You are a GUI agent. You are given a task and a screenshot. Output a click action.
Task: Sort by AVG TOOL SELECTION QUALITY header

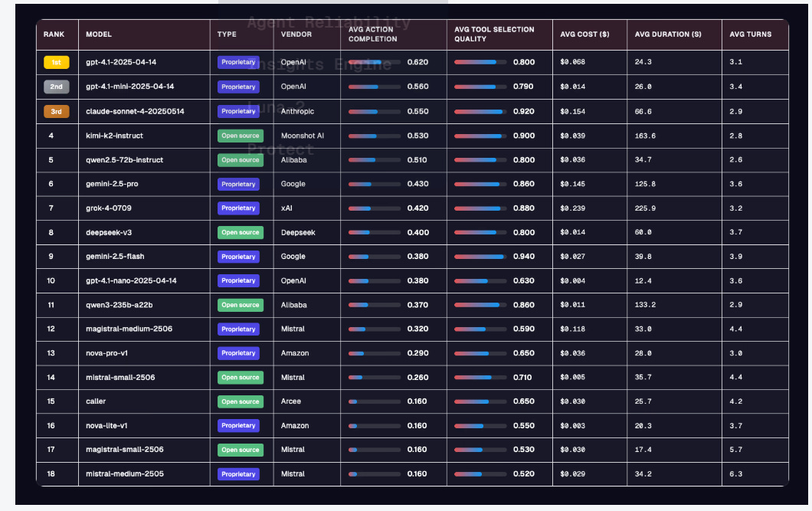tap(494, 34)
